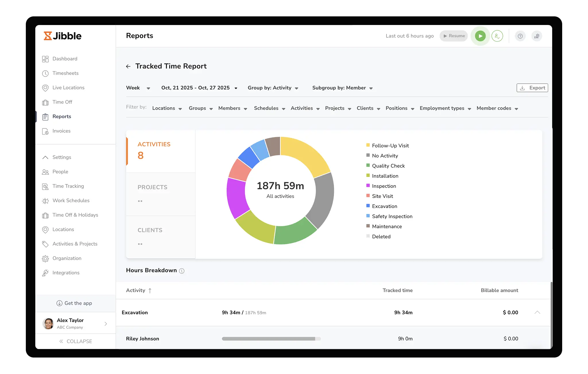Screen dimensions: 588x374
Task: Click the Safety Inspection legend label
Action: click(x=392, y=217)
